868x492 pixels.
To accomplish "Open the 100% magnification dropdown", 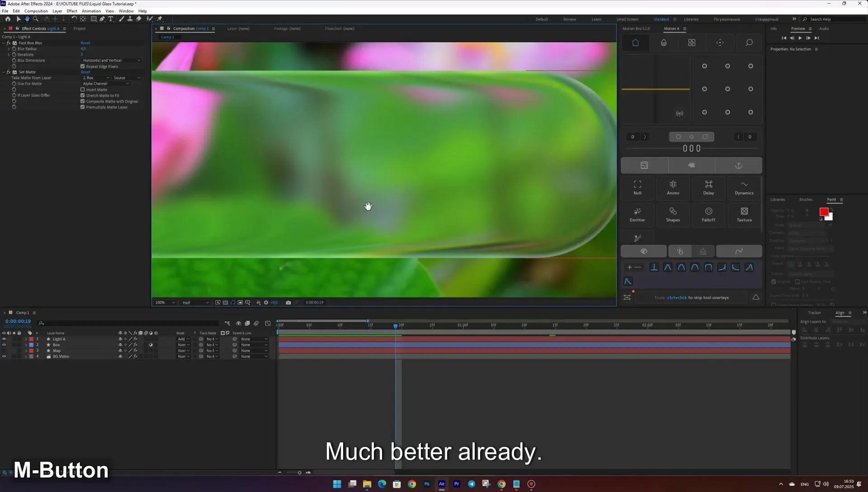I will [x=165, y=303].
